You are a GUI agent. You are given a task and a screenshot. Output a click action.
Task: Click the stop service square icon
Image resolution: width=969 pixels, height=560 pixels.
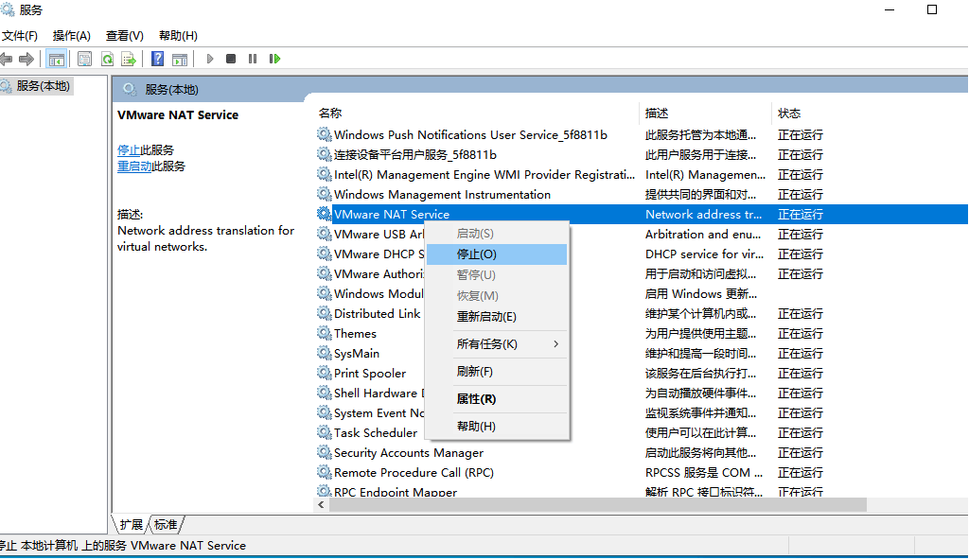230,59
